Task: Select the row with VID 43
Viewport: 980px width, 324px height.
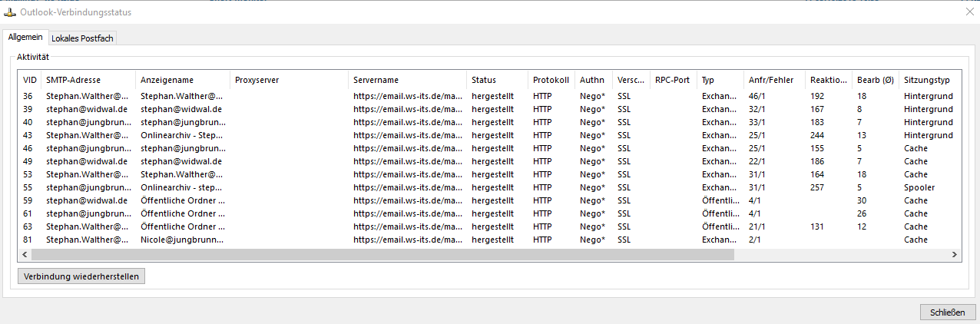Action: [x=490, y=136]
